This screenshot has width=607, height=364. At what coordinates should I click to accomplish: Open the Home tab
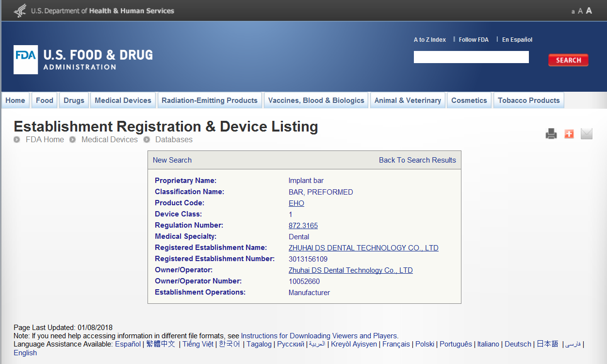(x=16, y=100)
